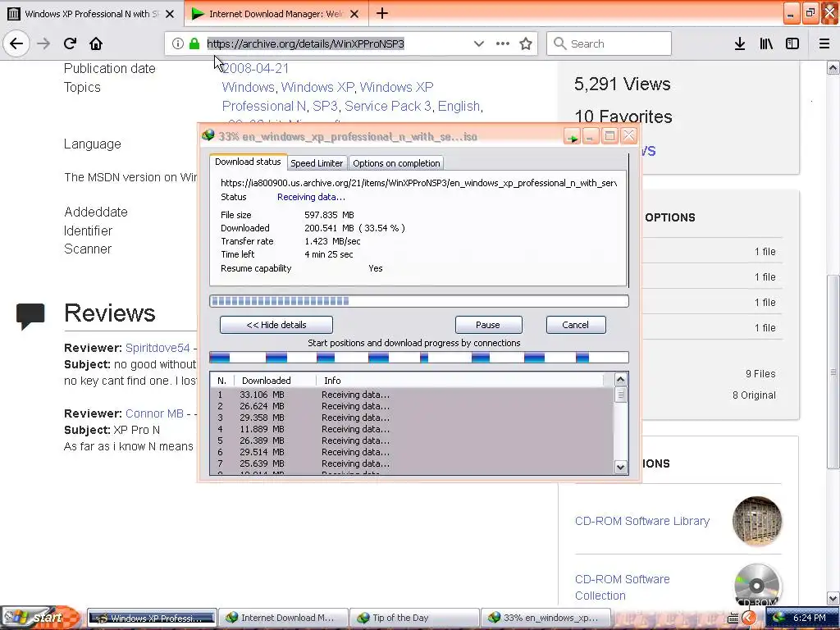The height and width of the screenshot is (630, 840).
Task: Cancel the download
Action: pos(575,325)
